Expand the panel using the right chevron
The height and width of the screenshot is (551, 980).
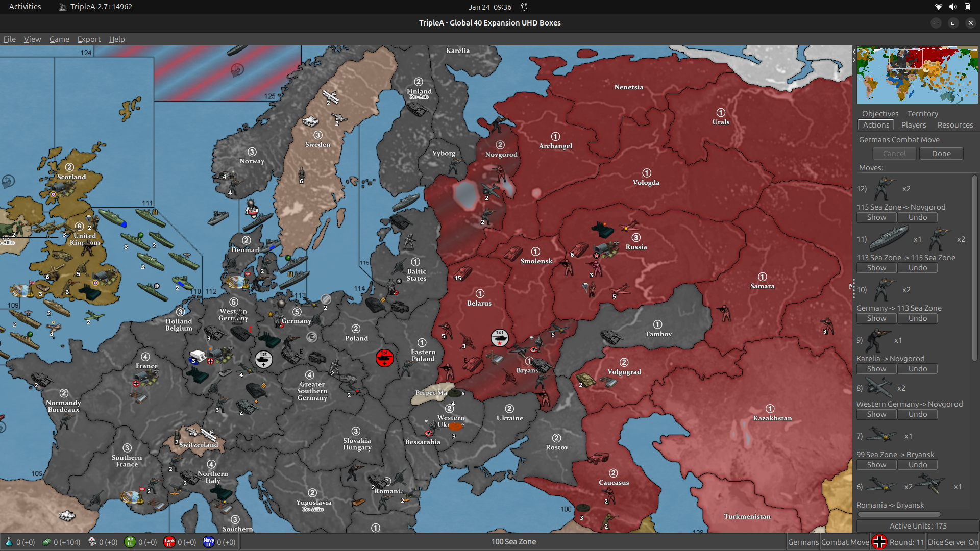point(853,59)
